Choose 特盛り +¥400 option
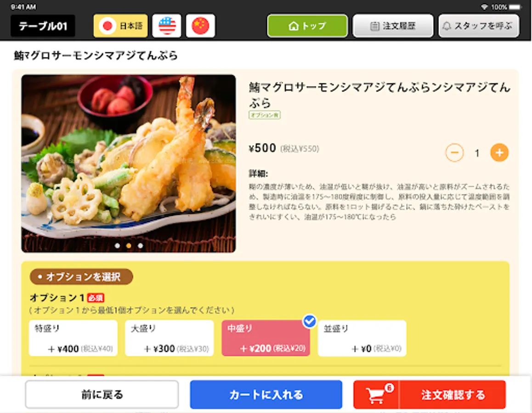The width and height of the screenshot is (532, 413). point(74,338)
